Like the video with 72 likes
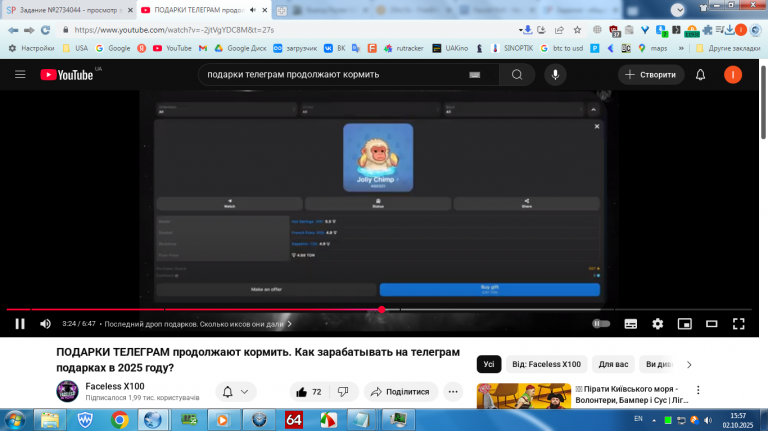The width and height of the screenshot is (768, 431). pyautogui.click(x=309, y=392)
